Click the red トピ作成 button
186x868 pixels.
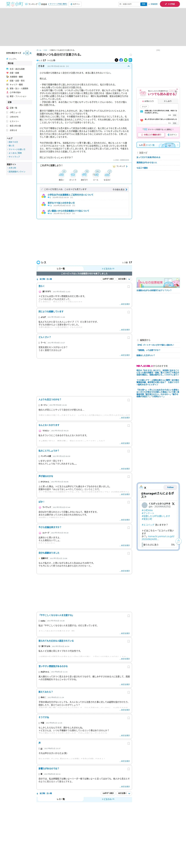170,4
